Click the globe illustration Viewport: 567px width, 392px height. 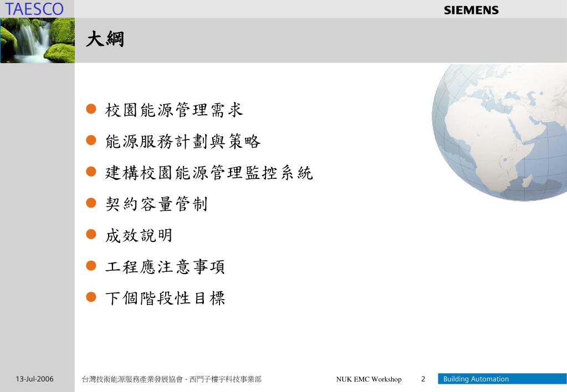coord(499,132)
